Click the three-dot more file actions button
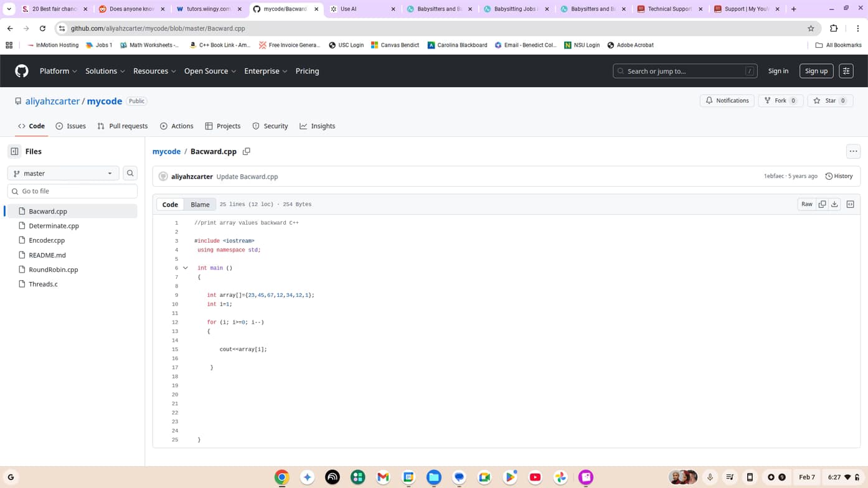The image size is (868, 488). click(853, 151)
